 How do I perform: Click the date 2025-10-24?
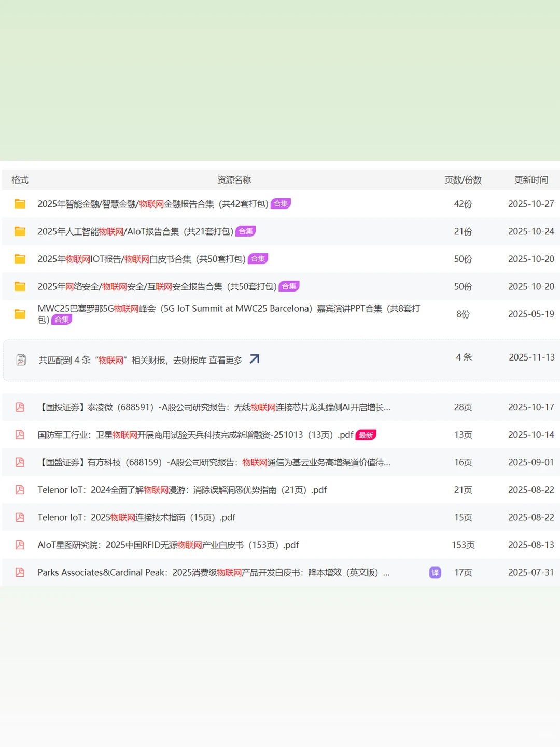coord(531,231)
